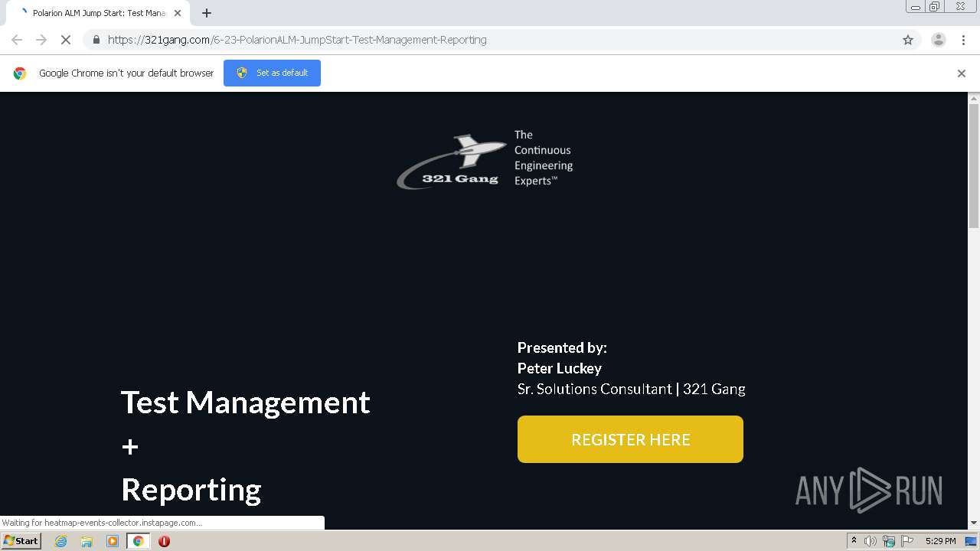The image size is (980, 551).
Task: Open the volume speaker tray icon
Action: pos(871,541)
